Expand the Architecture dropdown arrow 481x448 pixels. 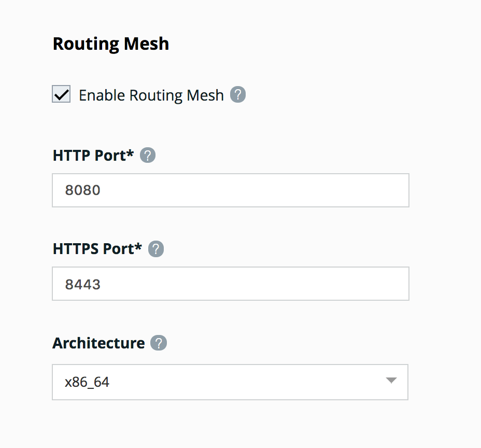[x=391, y=381]
